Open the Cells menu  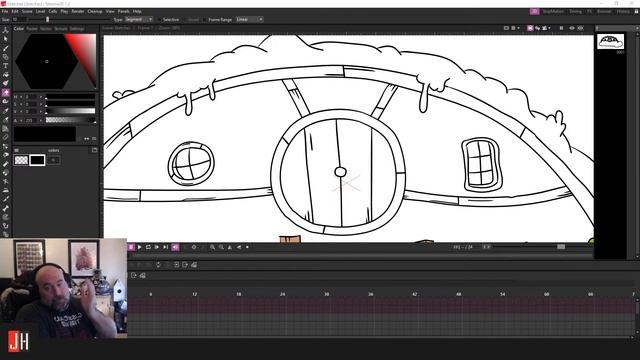53,11
